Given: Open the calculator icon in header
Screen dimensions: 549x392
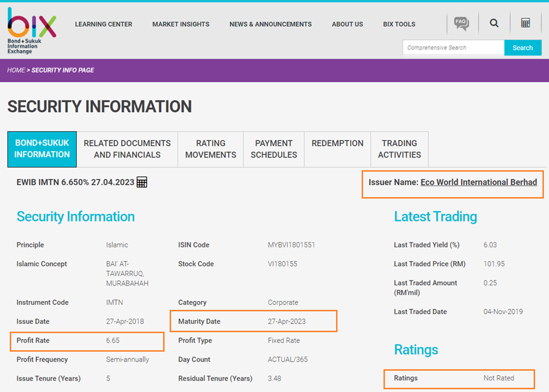Looking at the screenshot, I should [x=526, y=23].
